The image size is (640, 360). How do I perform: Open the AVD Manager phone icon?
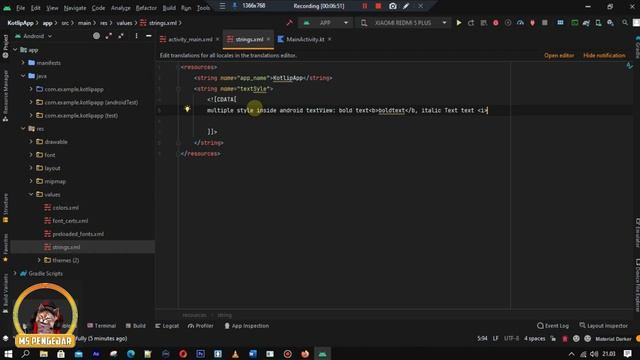(x=598, y=23)
